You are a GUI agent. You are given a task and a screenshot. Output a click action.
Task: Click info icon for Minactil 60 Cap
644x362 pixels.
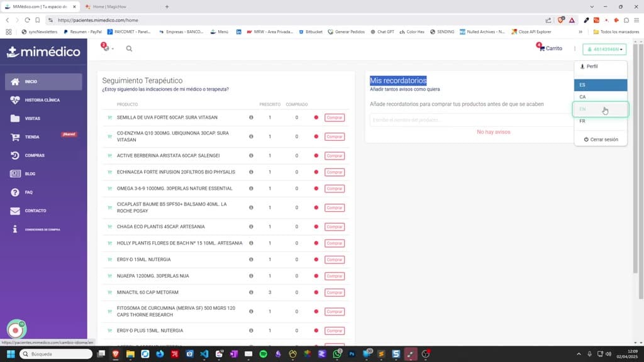coord(251,292)
